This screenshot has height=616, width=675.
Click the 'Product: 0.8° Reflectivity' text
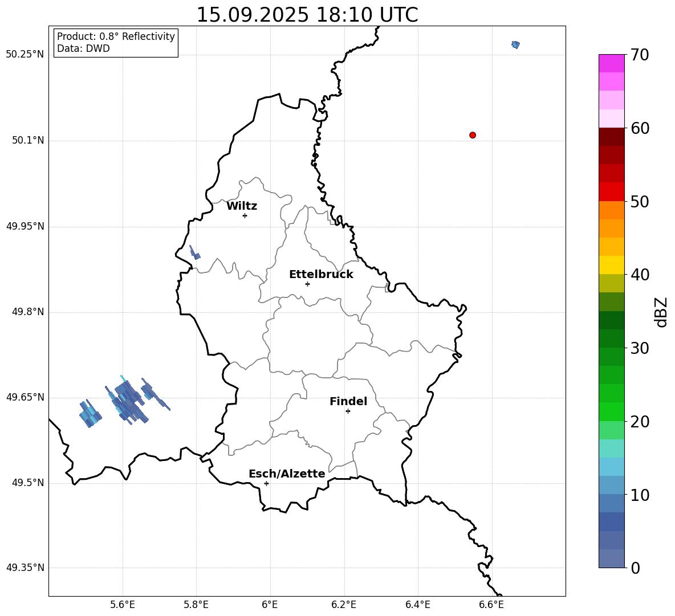pos(116,36)
